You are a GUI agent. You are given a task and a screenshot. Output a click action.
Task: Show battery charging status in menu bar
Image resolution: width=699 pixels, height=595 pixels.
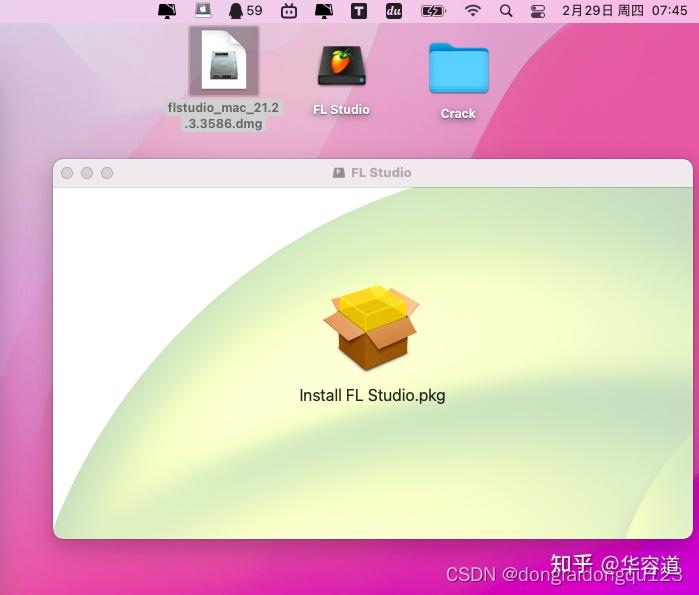[x=433, y=11]
